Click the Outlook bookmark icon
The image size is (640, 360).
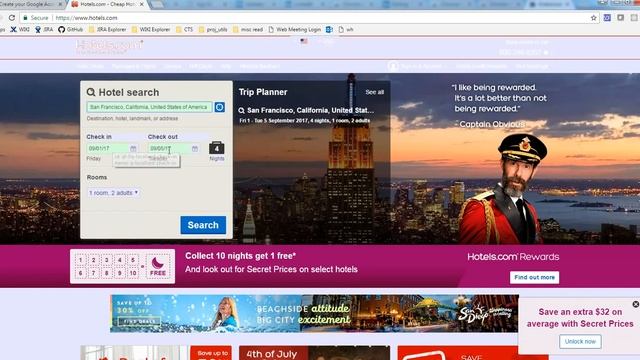329,29
